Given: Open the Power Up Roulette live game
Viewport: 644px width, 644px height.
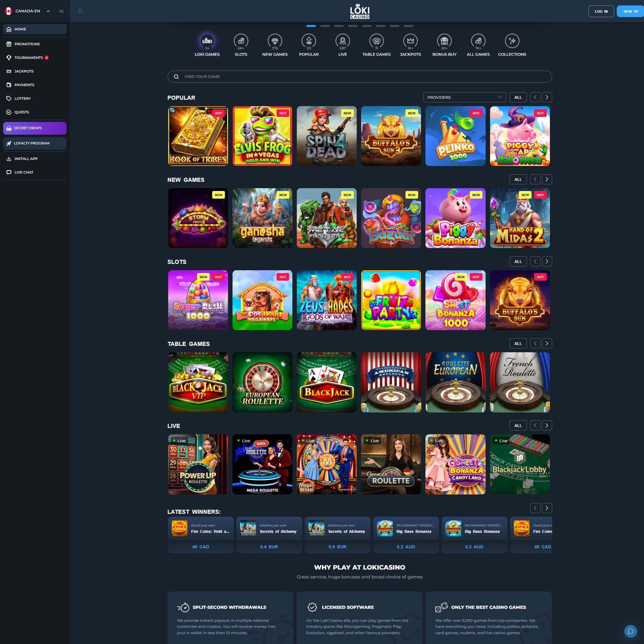Looking at the screenshot, I should 198,464.
